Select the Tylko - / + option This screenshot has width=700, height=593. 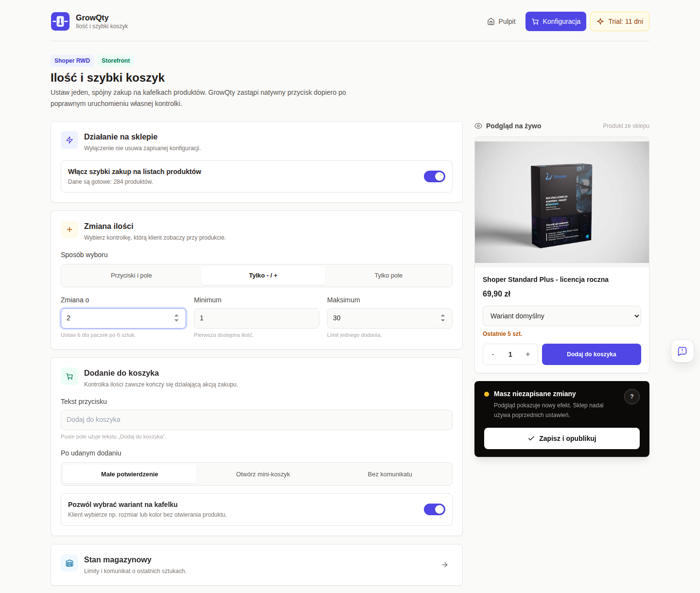click(263, 276)
